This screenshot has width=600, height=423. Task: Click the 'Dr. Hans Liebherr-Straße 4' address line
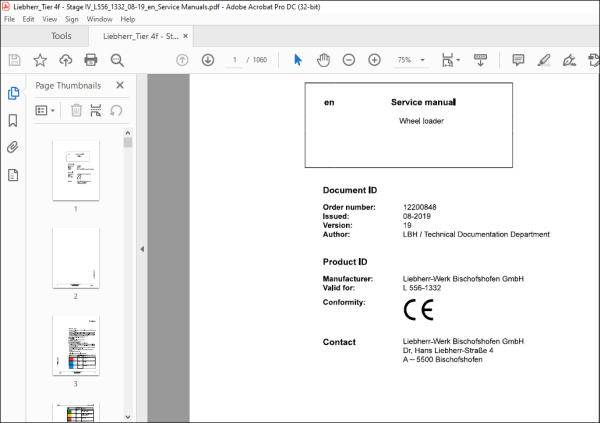448,350
